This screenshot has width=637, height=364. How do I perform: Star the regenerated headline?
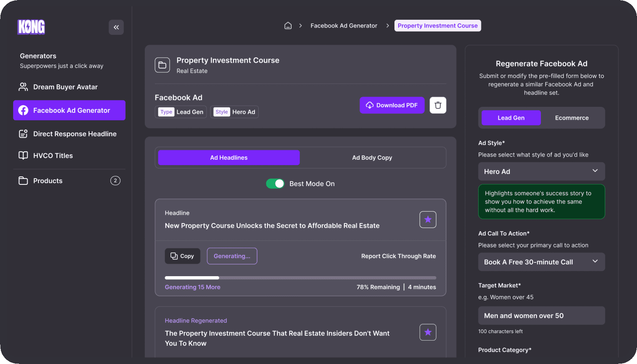428,332
